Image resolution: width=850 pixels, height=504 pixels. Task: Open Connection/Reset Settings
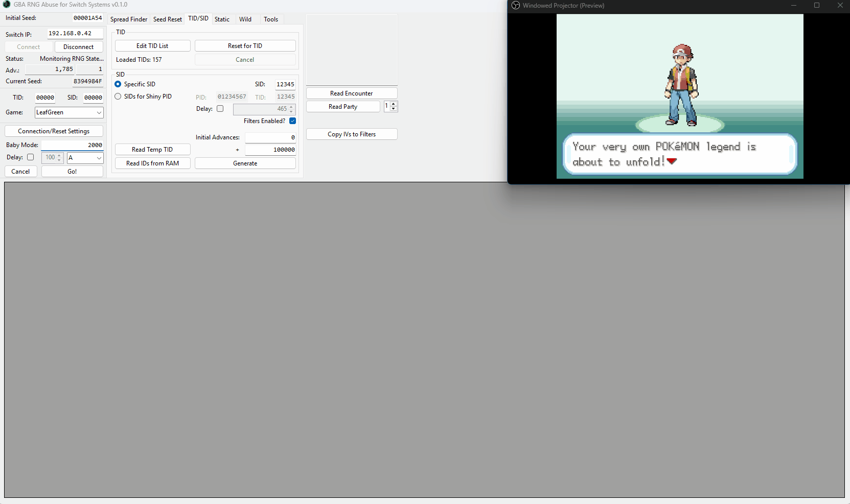[54, 131]
